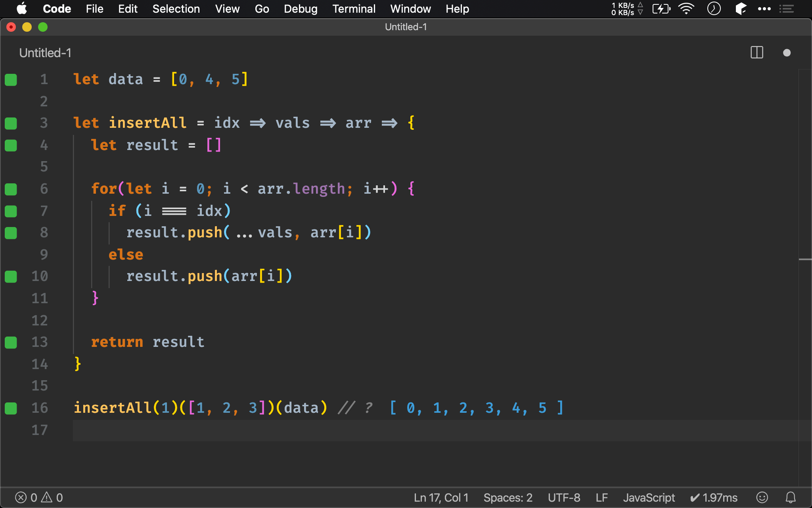Click the word result on line 4
The image size is (812, 508).
152,145
